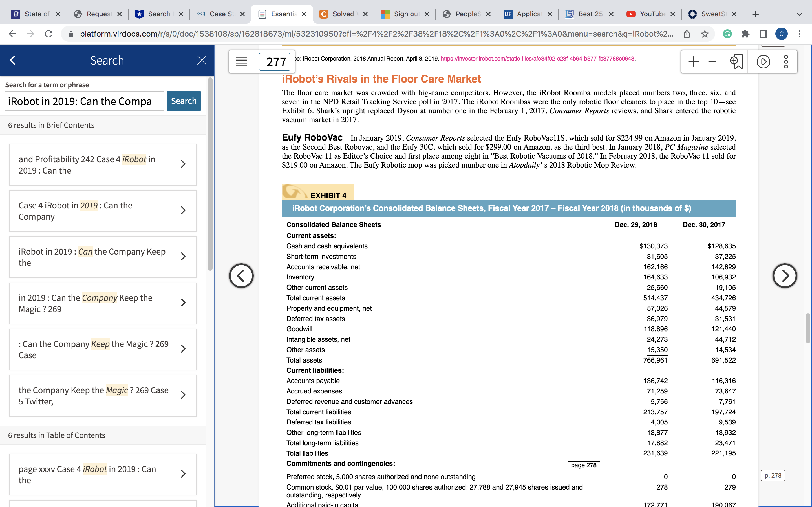Open the reader's more options menu

click(x=786, y=62)
